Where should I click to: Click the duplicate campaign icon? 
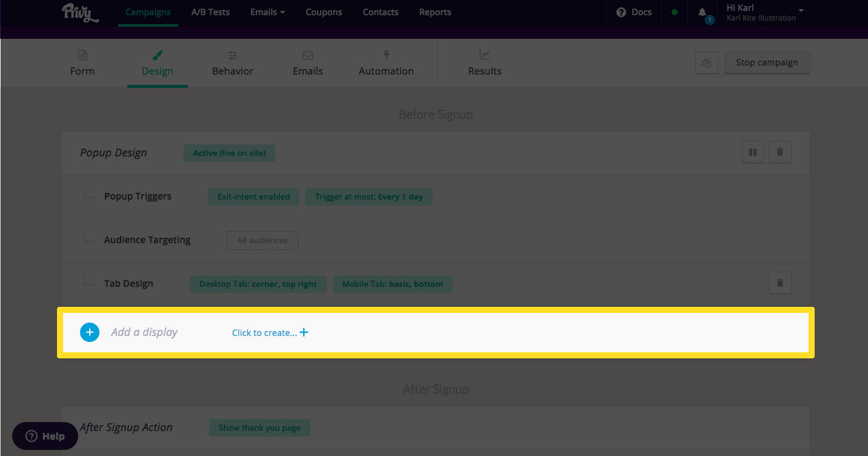[706, 62]
